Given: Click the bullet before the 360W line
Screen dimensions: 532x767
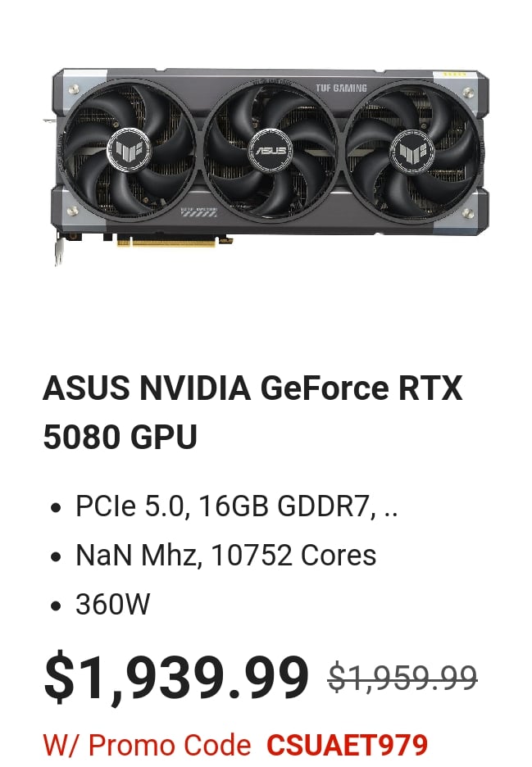Looking at the screenshot, I should (x=57, y=606).
